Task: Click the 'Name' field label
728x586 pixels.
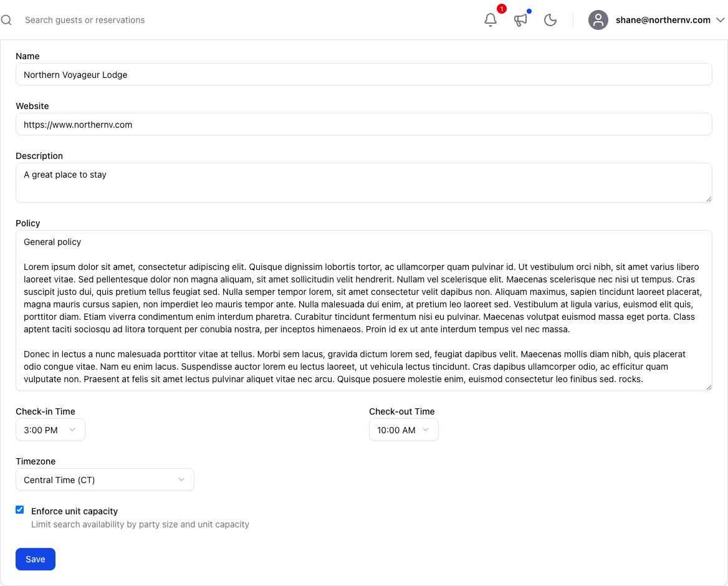Action: 27,56
